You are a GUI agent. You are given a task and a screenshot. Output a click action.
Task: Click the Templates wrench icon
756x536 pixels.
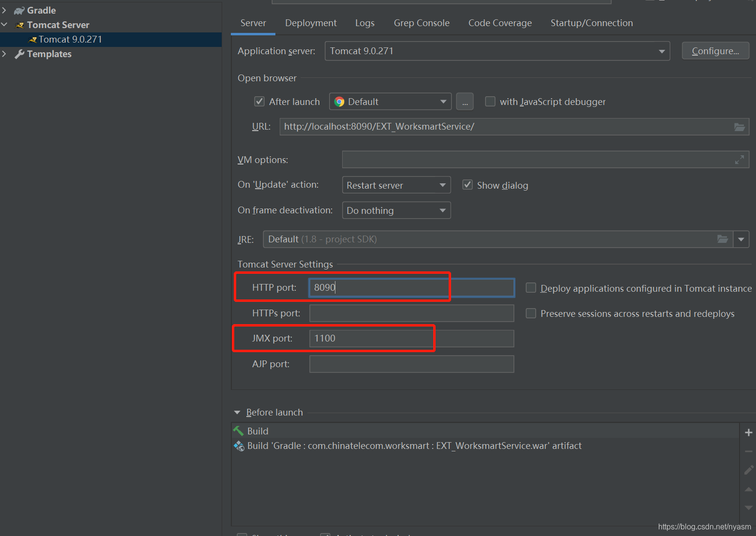[19, 54]
